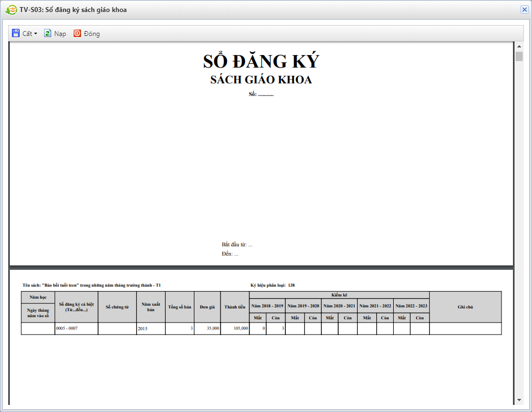Click 'Ngày tháng năm vào sổ' header
The width and height of the screenshot is (532, 412).
[x=38, y=313]
